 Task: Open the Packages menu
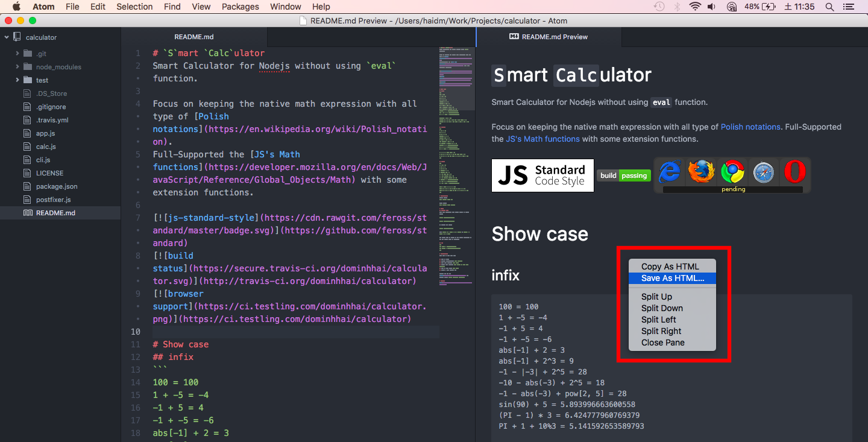tap(241, 7)
